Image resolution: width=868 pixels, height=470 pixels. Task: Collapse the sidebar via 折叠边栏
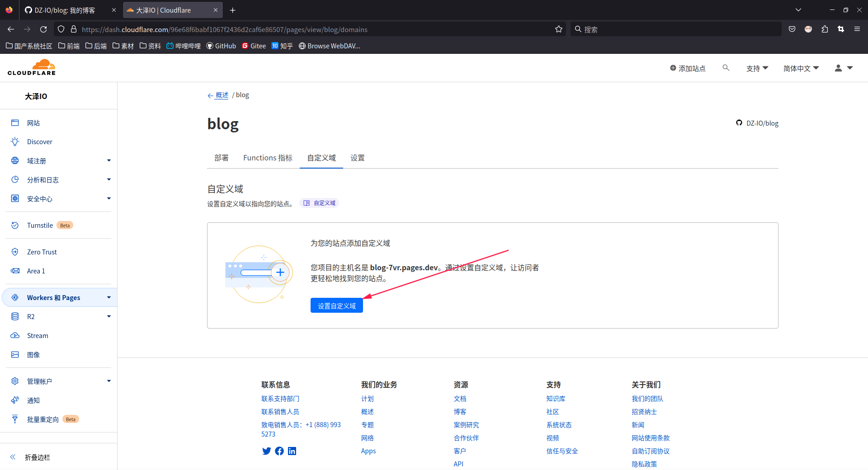pos(37,457)
